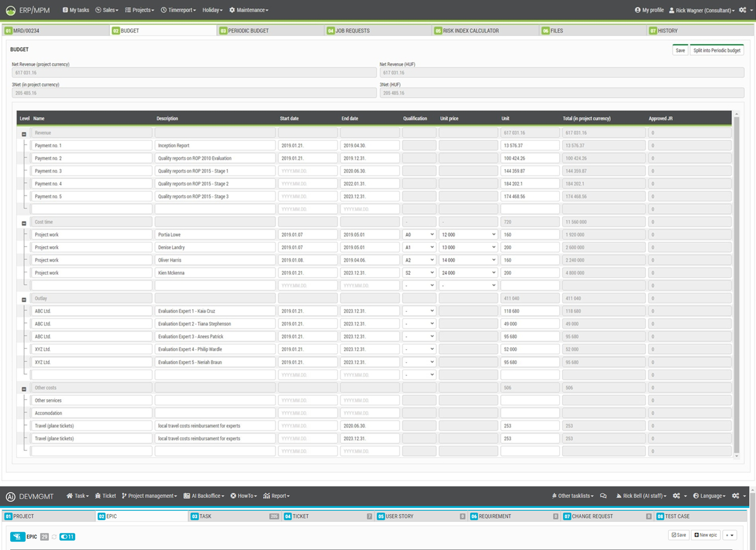Switch to the HISTORY tab
This screenshot has height=550, width=756.
[x=700, y=30]
